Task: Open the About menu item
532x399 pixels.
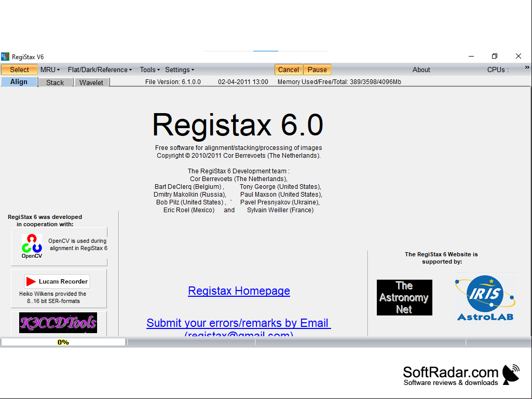Action: click(x=421, y=70)
